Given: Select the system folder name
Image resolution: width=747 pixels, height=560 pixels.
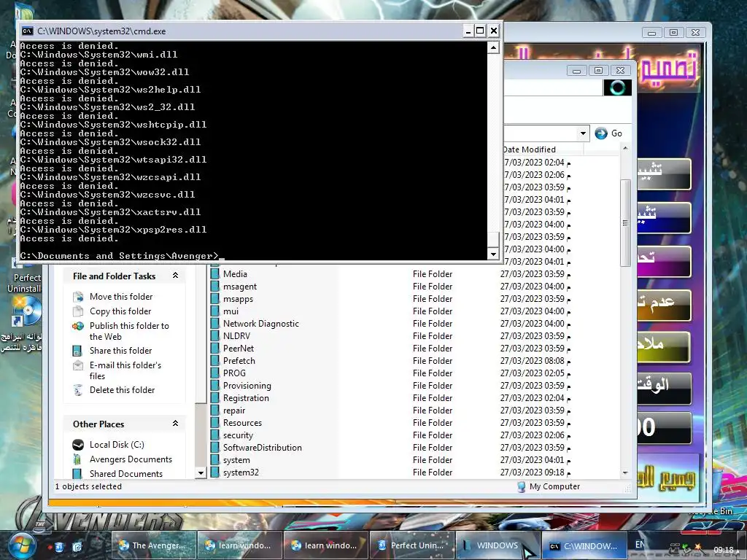Looking at the screenshot, I should pyautogui.click(x=236, y=460).
